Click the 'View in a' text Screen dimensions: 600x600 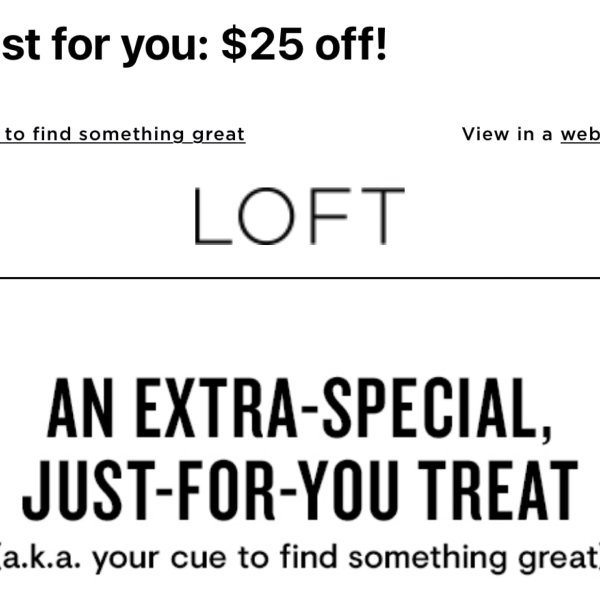pos(507,134)
